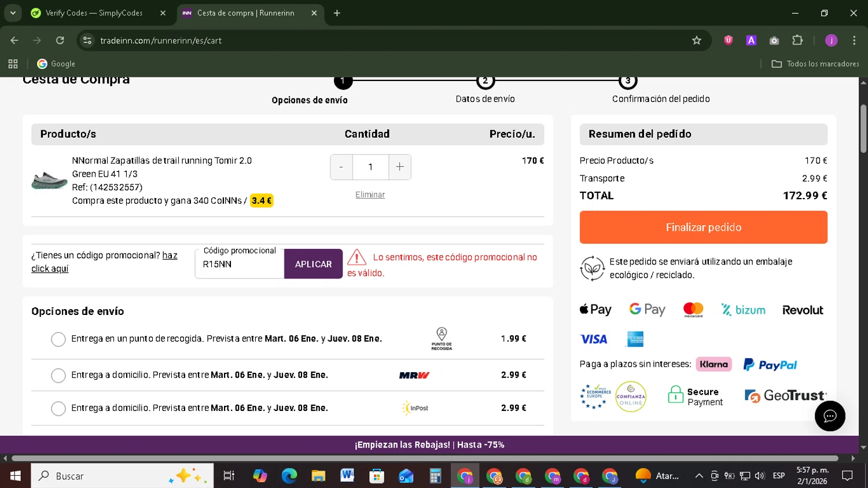Click the Rebajas Hasta -75% banner
The height and width of the screenshot is (488, 868).
[429, 445]
